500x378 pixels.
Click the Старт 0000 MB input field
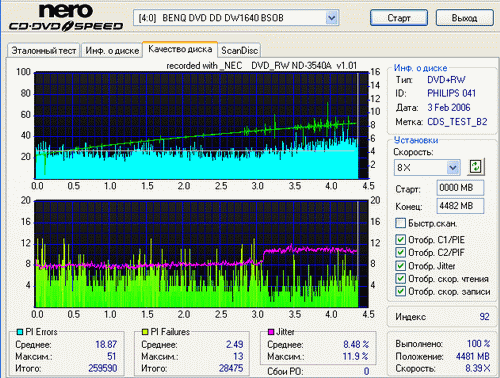point(460,188)
